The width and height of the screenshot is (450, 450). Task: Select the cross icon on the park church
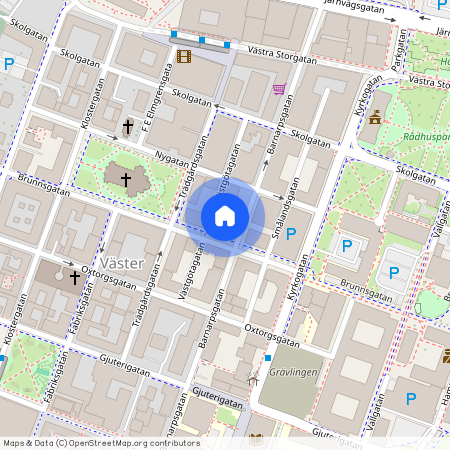pos(126,180)
